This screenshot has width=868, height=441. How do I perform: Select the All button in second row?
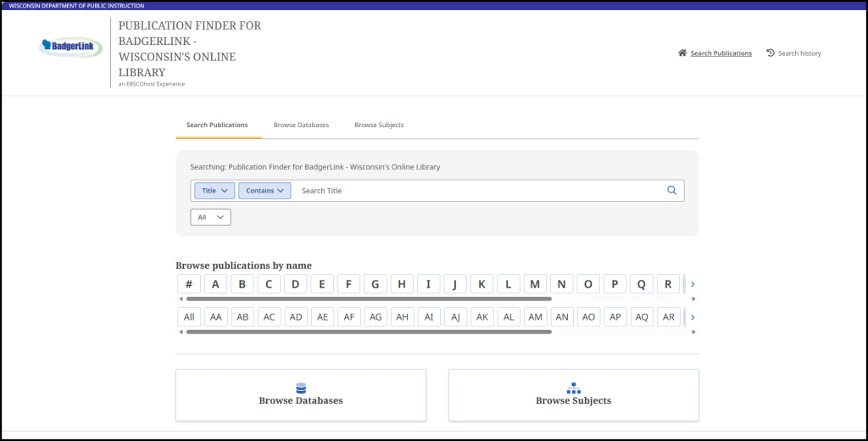189,317
